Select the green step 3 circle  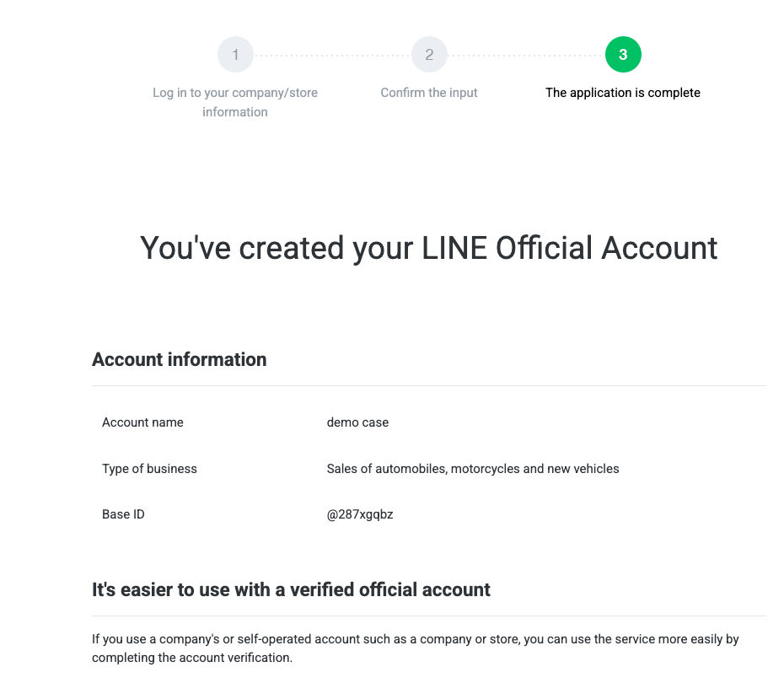[623, 55]
